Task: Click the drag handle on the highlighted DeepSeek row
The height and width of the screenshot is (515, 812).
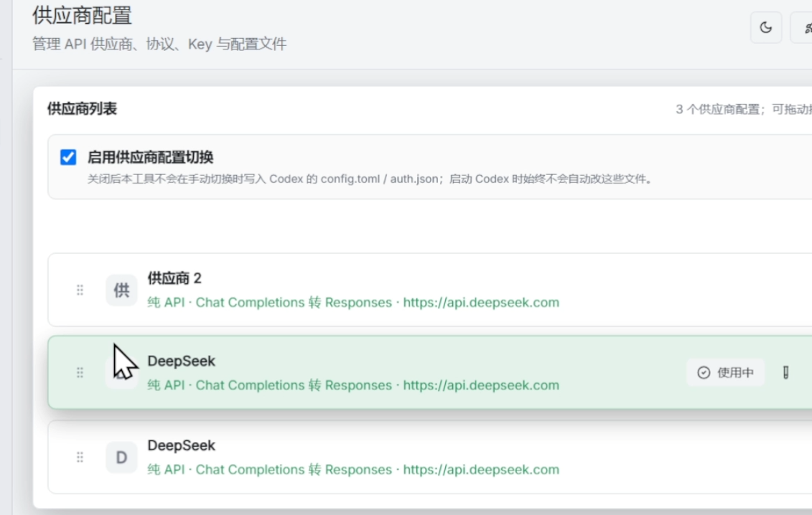Action: 80,373
